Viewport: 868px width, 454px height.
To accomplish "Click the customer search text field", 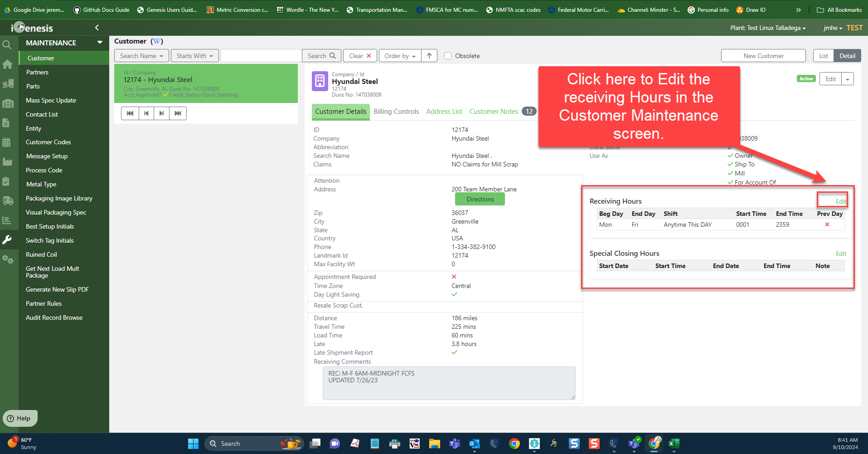I will [x=262, y=56].
